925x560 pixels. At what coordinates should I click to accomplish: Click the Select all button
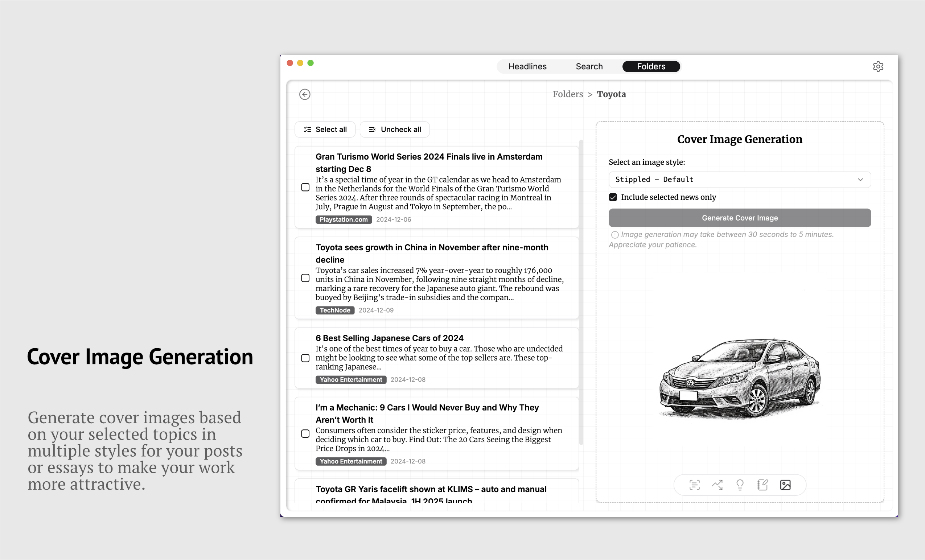[325, 129]
